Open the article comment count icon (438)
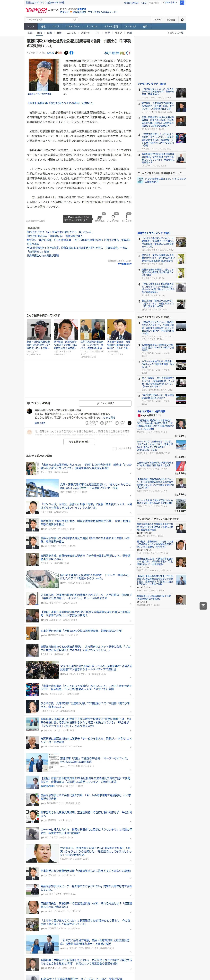This screenshot has width=210, height=980. [x=51, y=53]
